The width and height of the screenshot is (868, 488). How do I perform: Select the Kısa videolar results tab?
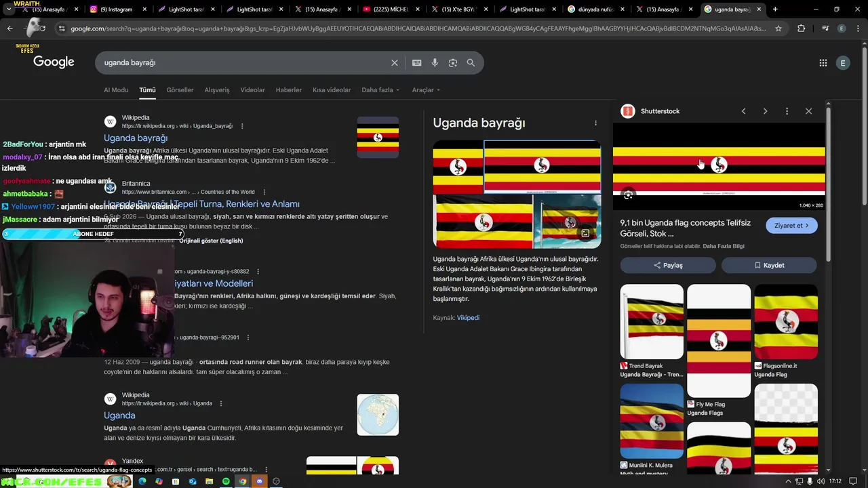coord(332,90)
